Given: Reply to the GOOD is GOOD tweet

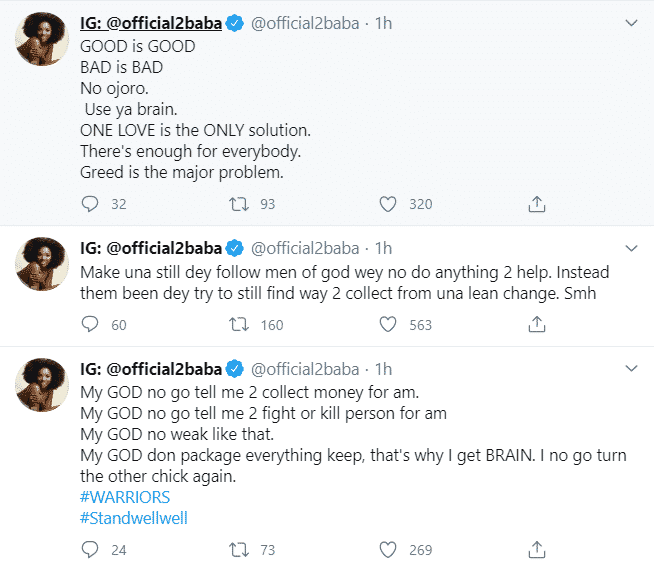Looking at the screenshot, I should tap(90, 204).
